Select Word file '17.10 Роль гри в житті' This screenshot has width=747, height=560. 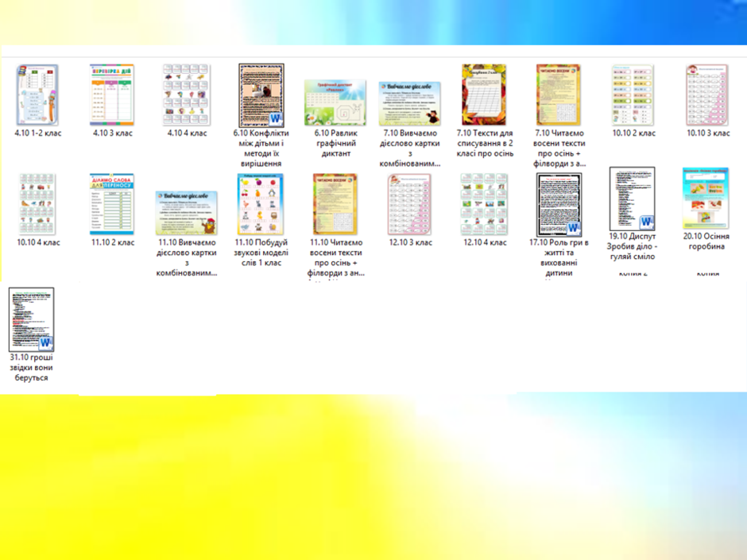pos(559,204)
